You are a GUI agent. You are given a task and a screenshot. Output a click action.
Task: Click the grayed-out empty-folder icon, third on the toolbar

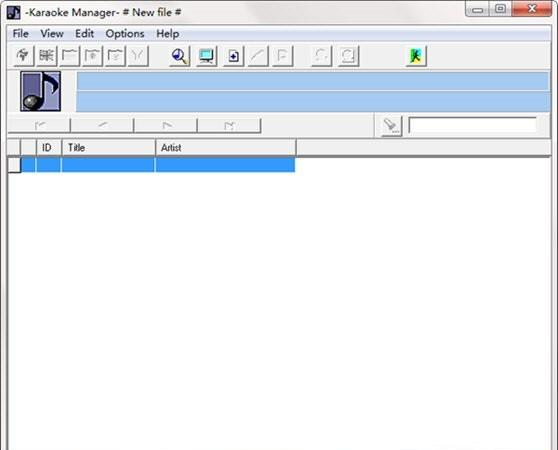[x=69, y=56]
